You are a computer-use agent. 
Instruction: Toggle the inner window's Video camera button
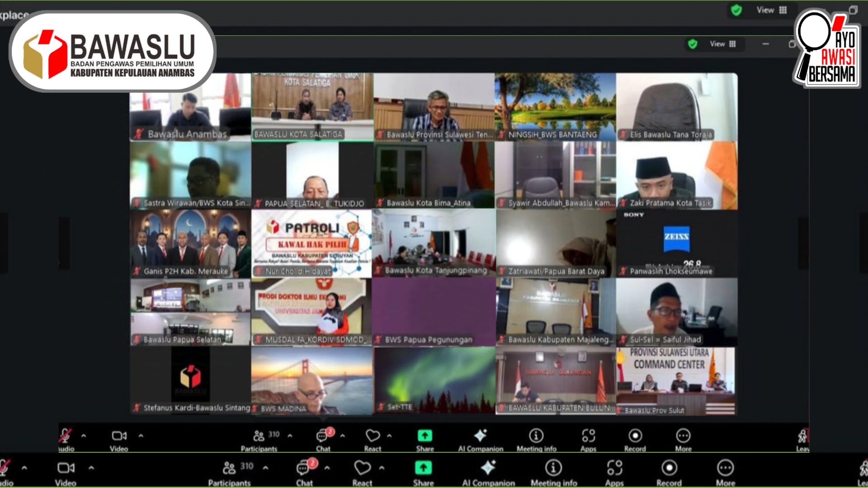coord(119,436)
